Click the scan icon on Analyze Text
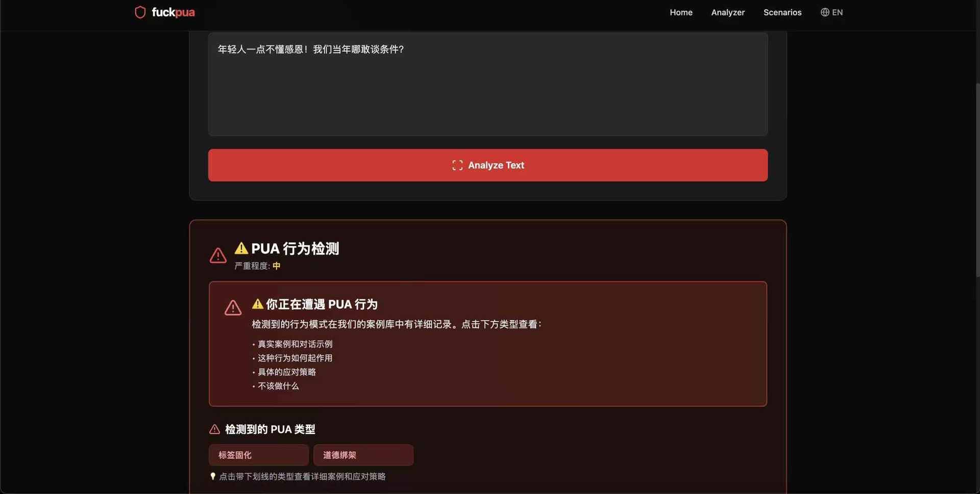980x494 pixels. (x=457, y=165)
